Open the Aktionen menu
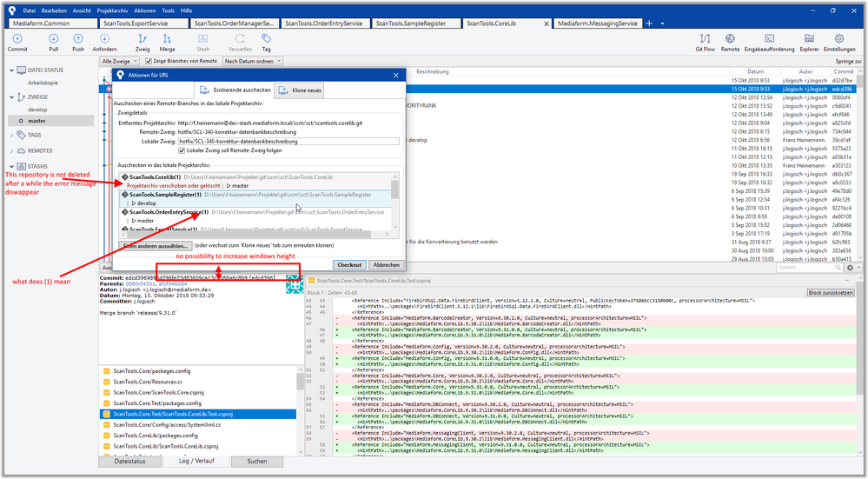The image size is (868, 479). pos(145,10)
